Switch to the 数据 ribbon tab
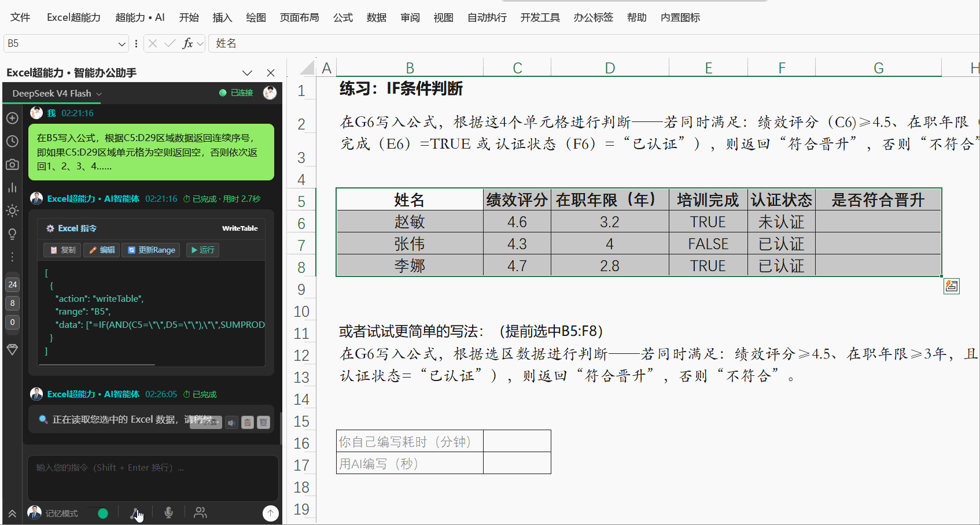This screenshot has height=525, width=980. (377, 17)
